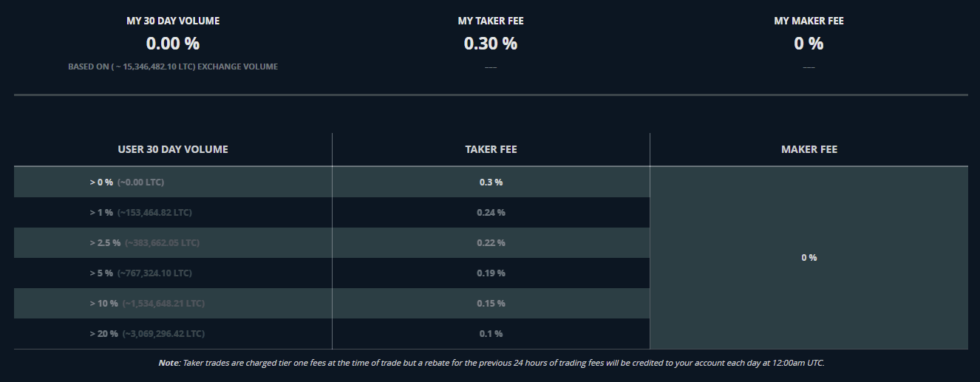
Task: Select the 0.30 % taker fee value
Action: [491, 44]
